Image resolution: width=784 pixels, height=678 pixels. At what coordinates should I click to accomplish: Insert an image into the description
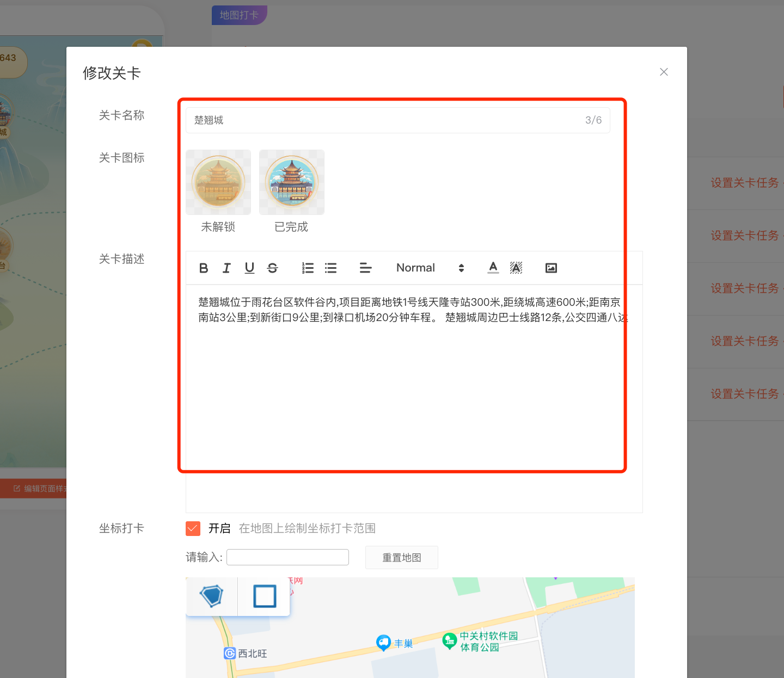[551, 268]
